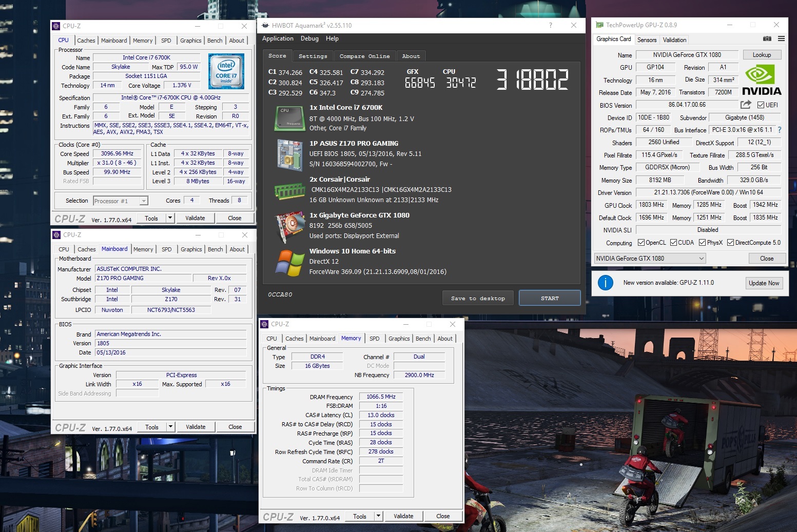Click the Update Now button in GPU-Z
The image size is (797, 532).
click(x=764, y=283)
